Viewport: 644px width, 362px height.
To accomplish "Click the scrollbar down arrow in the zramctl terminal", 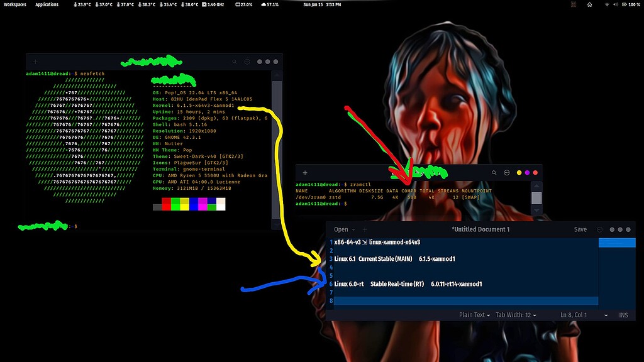I will pos(537,211).
